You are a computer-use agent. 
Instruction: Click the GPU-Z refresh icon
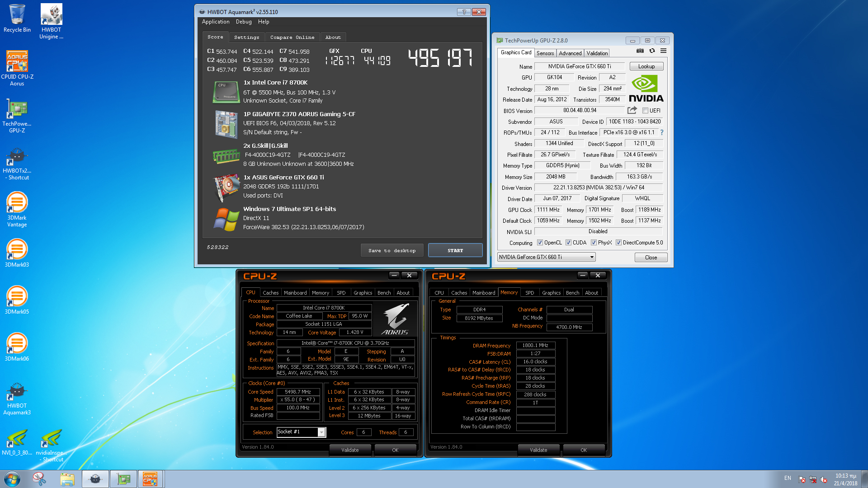(x=652, y=51)
